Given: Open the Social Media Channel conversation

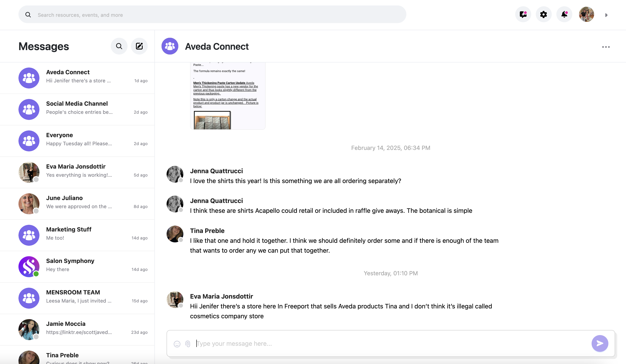Looking at the screenshot, I should click(x=77, y=109).
